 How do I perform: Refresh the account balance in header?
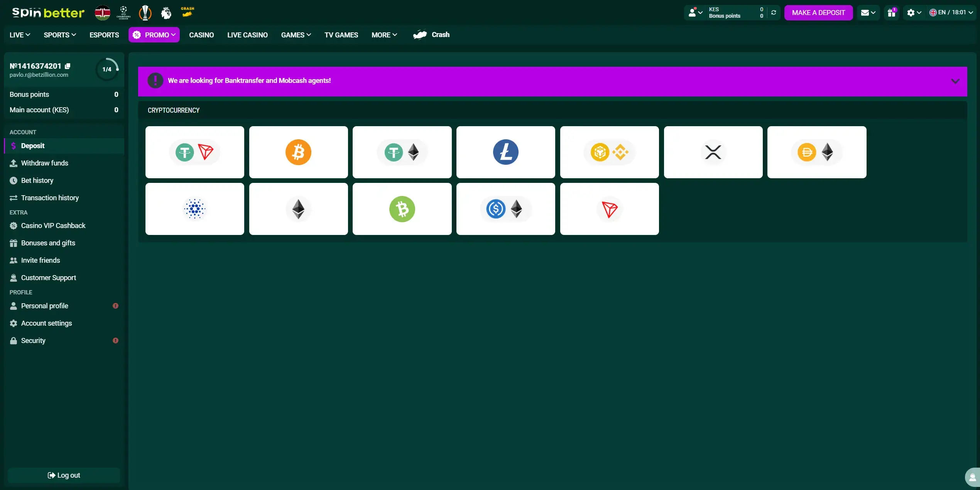pos(774,12)
